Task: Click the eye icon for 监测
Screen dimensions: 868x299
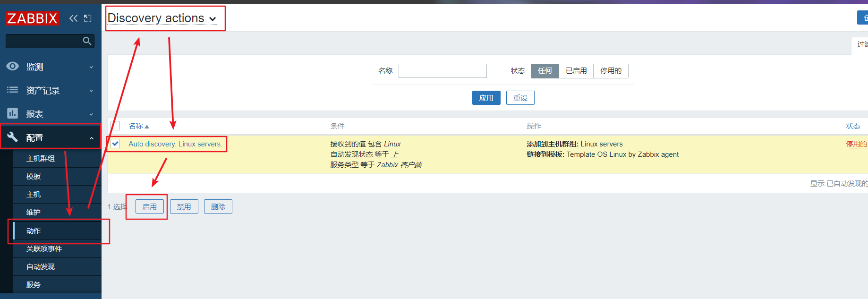Action: [13, 66]
